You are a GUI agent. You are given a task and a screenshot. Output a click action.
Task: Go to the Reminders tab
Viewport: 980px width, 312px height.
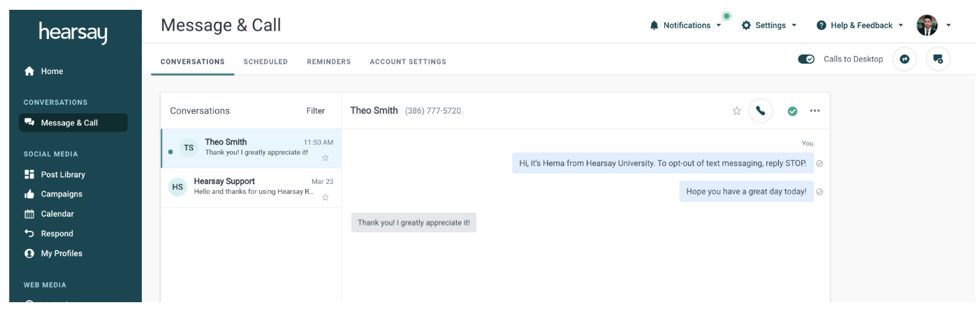(x=328, y=62)
